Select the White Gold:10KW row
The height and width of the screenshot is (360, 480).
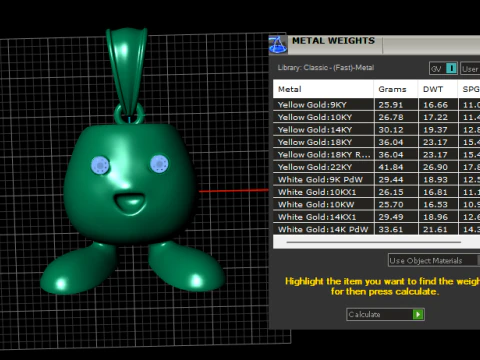[377, 204]
